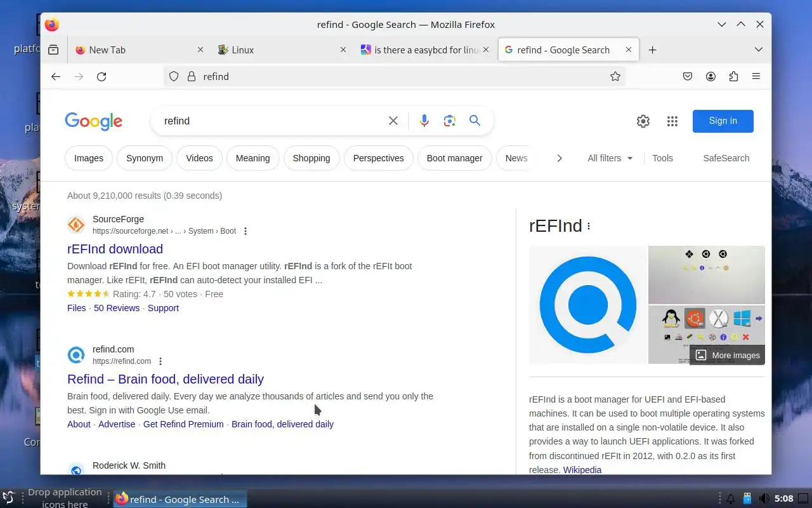Open more options for refind.com result
This screenshot has width=812, height=508.
coord(160,361)
